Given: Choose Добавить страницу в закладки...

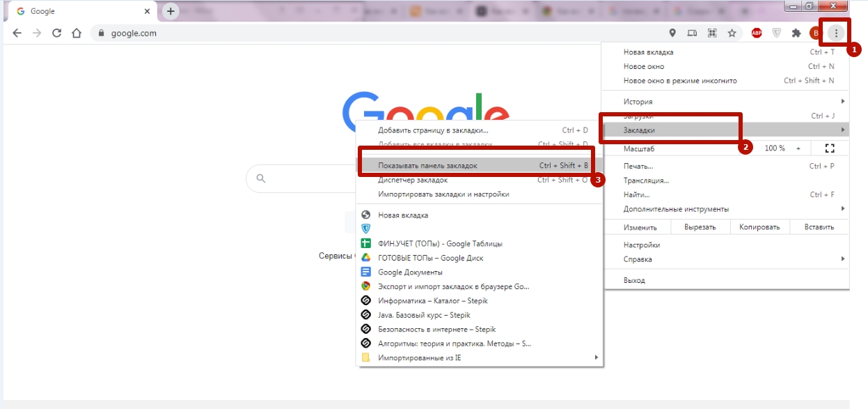Looking at the screenshot, I should [480, 130].
